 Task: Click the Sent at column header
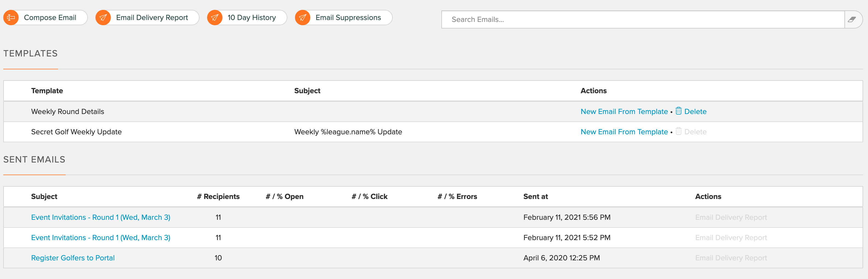click(536, 197)
